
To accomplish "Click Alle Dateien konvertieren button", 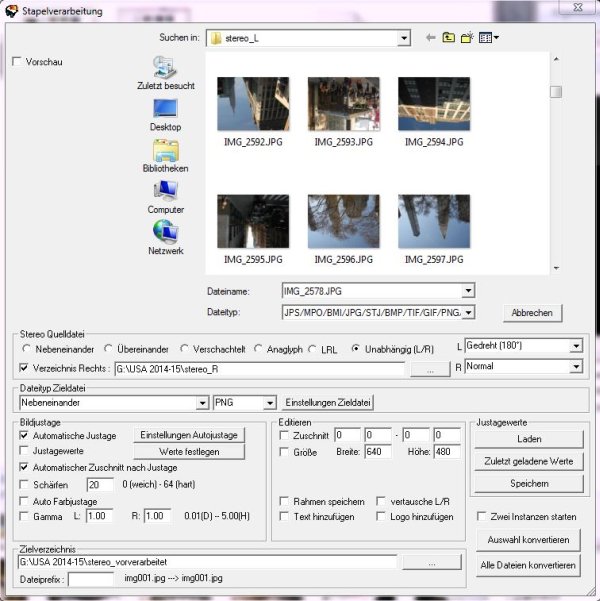I will coord(529,565).
